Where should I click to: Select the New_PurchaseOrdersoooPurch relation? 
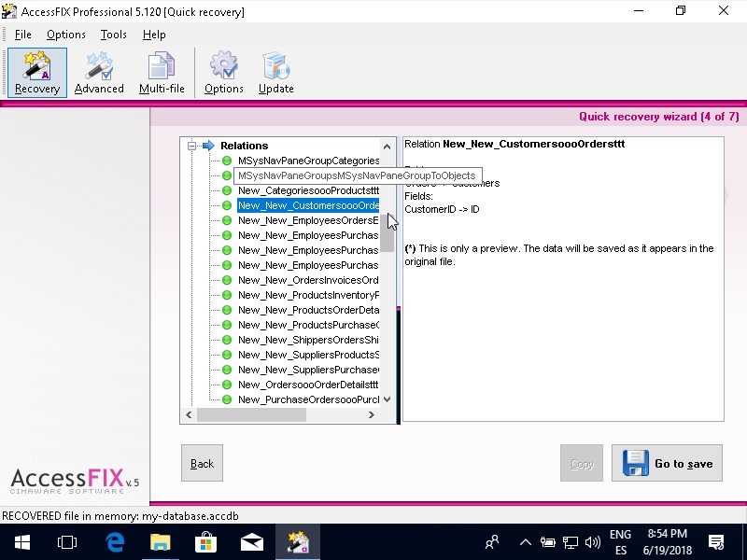(x=308, y=399)
